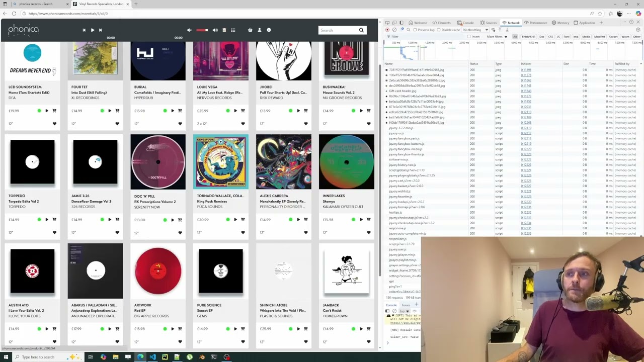
Task: Add Louie Vega record to wishlist heart
Action: point(243,124)
